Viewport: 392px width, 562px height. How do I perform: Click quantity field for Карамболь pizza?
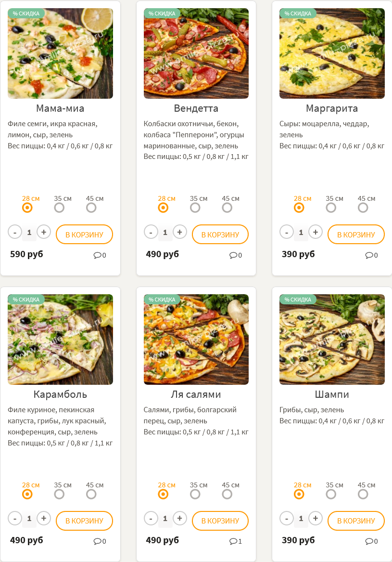29,519
